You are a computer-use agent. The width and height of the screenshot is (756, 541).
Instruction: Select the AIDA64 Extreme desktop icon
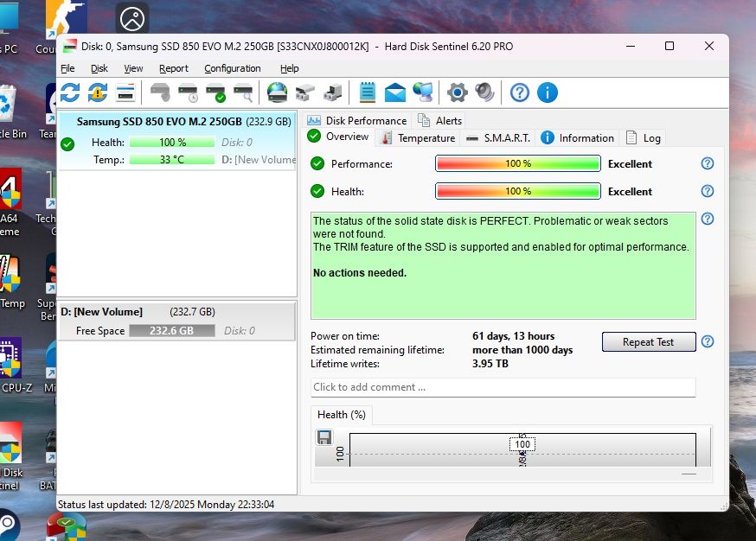point(10,202)
